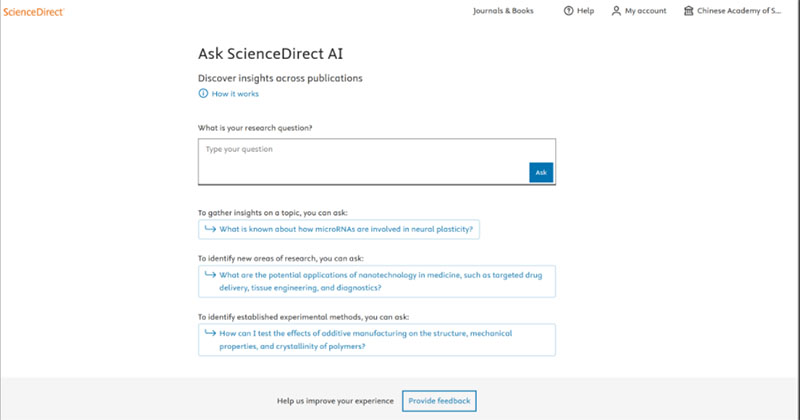Screen dimensions: 800x420
Task: Focus the Type your question input box
Action: (x=360, y=160)
